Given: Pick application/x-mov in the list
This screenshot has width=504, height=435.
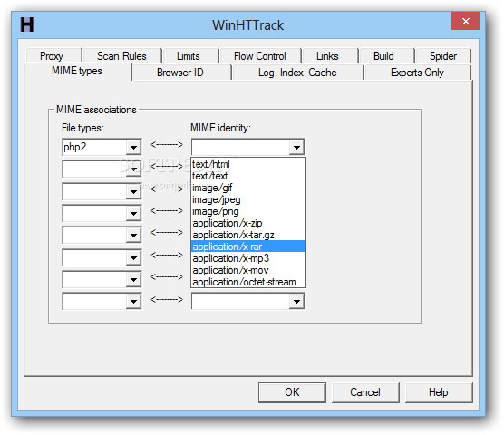Looking at the screenshot, I should click(x=248, y=270).
